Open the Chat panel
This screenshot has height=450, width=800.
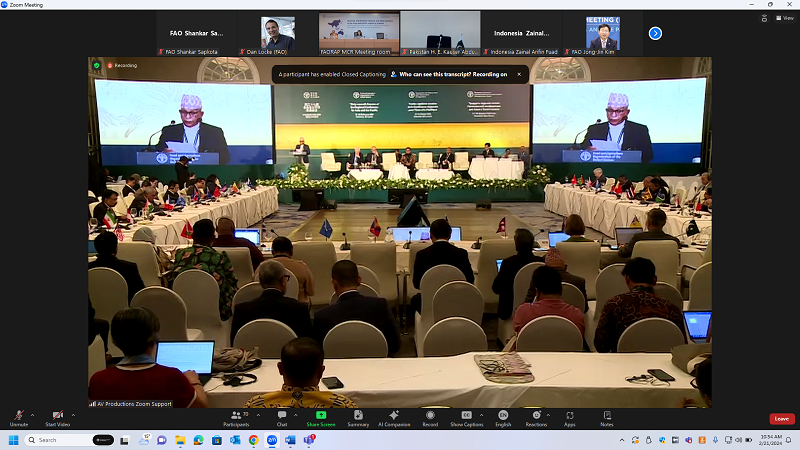(282, 416)
